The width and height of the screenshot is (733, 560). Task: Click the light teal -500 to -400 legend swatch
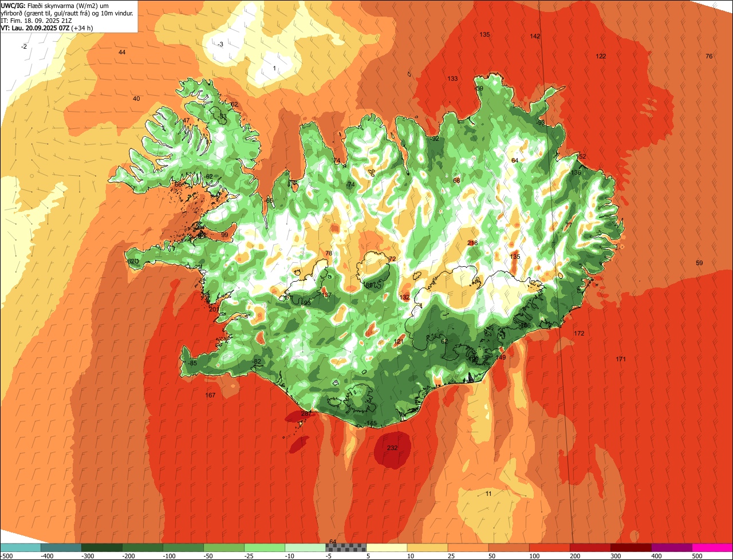(x=21, y=547)
